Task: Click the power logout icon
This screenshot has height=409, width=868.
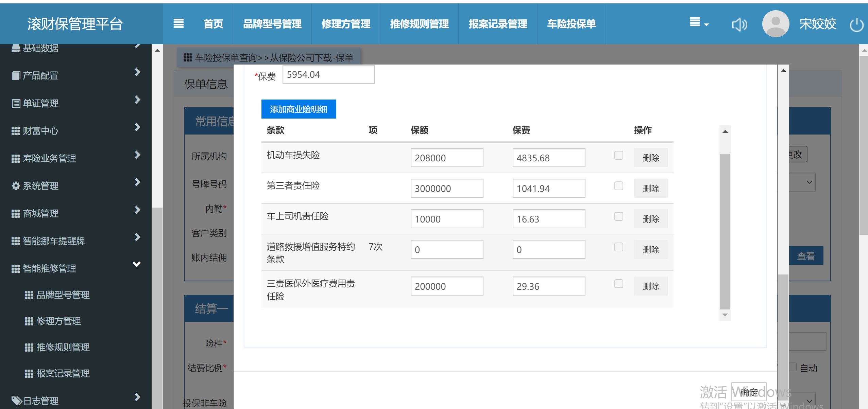Action: coord(856,24)
